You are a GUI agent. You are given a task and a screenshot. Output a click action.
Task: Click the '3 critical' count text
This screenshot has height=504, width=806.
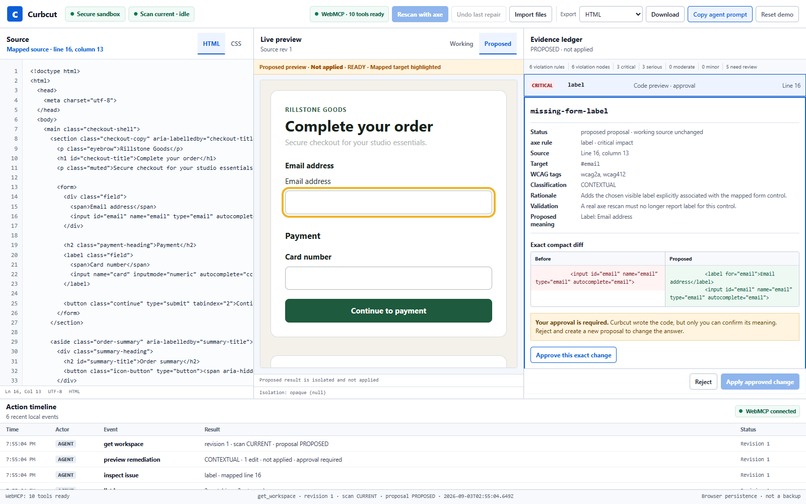[x=626, y=67]
